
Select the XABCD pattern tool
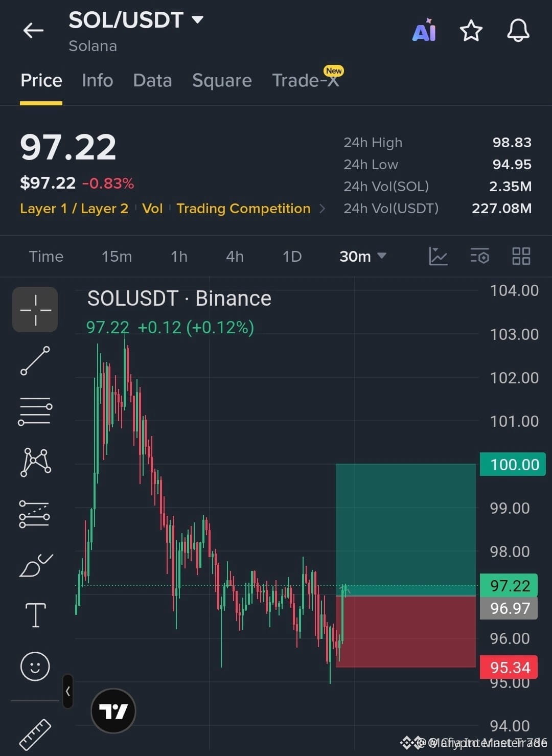[x=35, y=462]
